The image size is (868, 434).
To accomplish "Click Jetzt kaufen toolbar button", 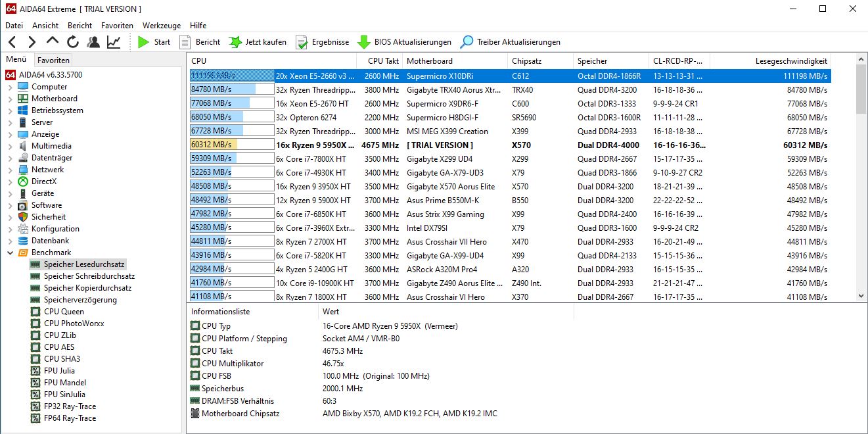I will pyautogui.click(x=258, y=42).
